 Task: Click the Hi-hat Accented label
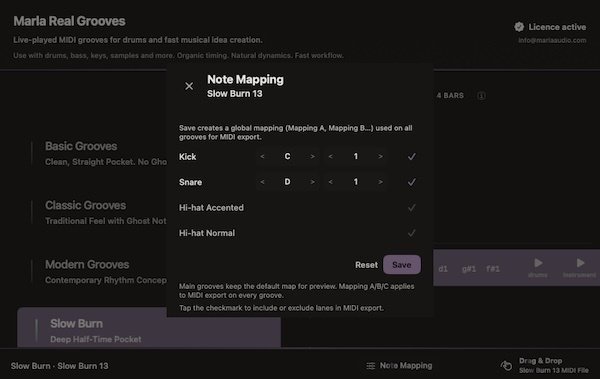211,207
